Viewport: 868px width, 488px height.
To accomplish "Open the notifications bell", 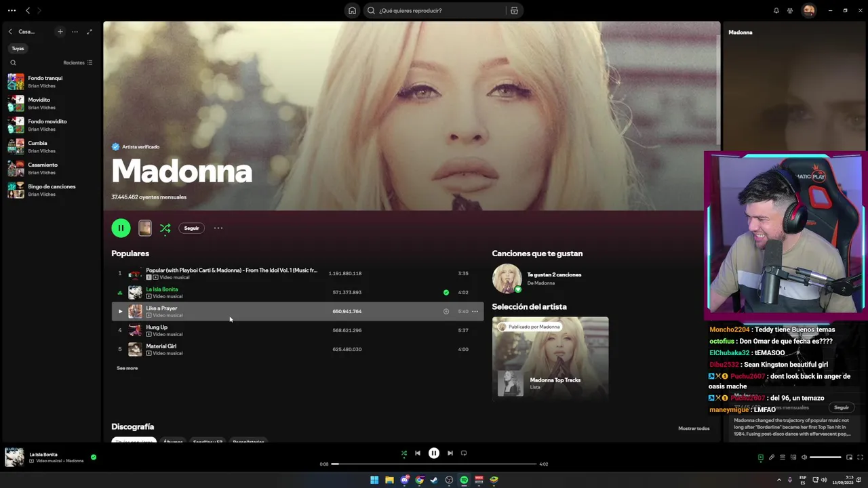I will point(776,10).
